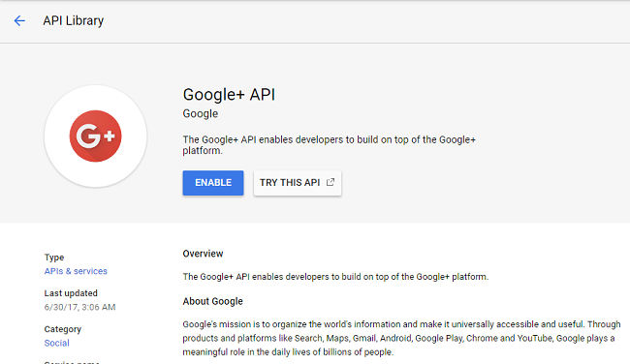The width and height of the screenshot is (630, 364).
Task: Go back using the blue arrow
Action: [x=19, y=21]
